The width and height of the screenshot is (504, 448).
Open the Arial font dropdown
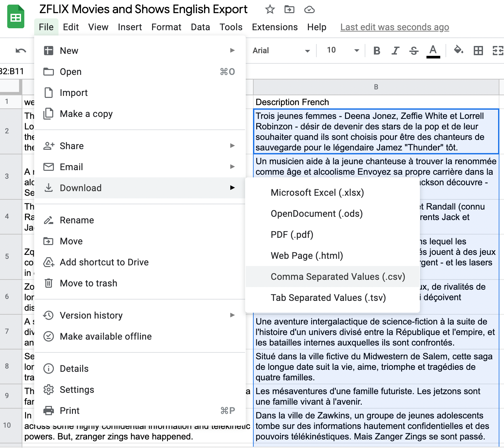281,51
